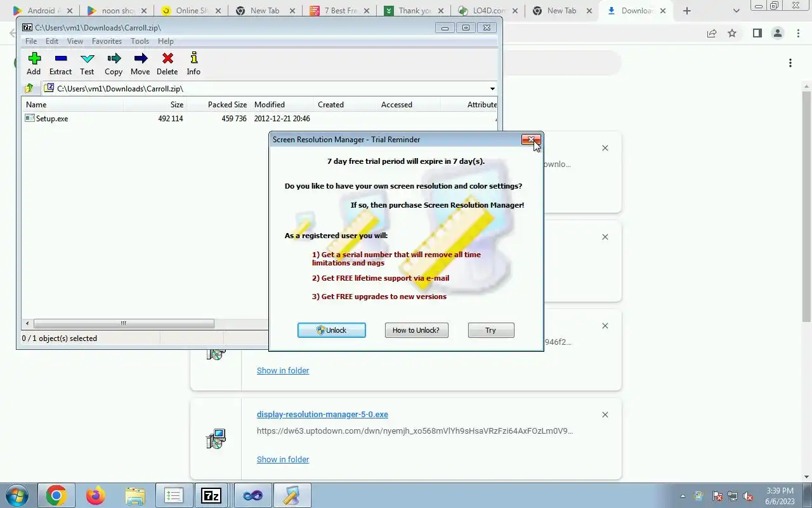
Task: Open a new Chrome tab
Action: click(x=687, y=11)
